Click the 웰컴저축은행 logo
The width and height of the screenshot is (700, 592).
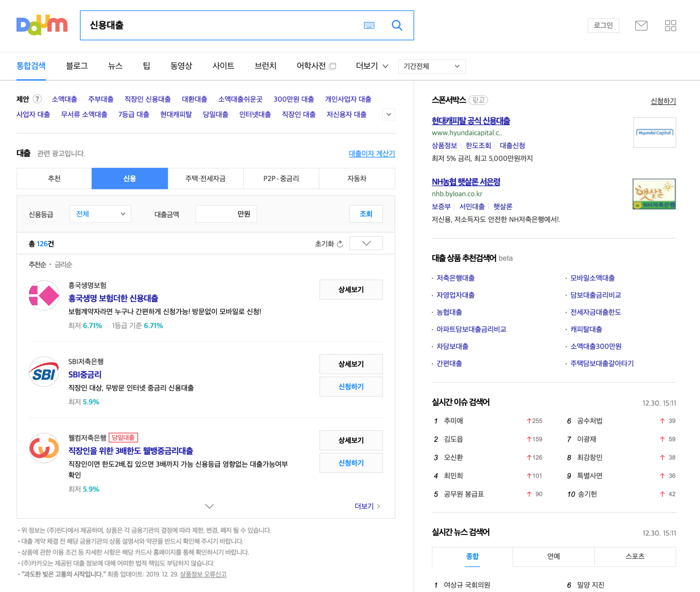(x=44, y=448)
